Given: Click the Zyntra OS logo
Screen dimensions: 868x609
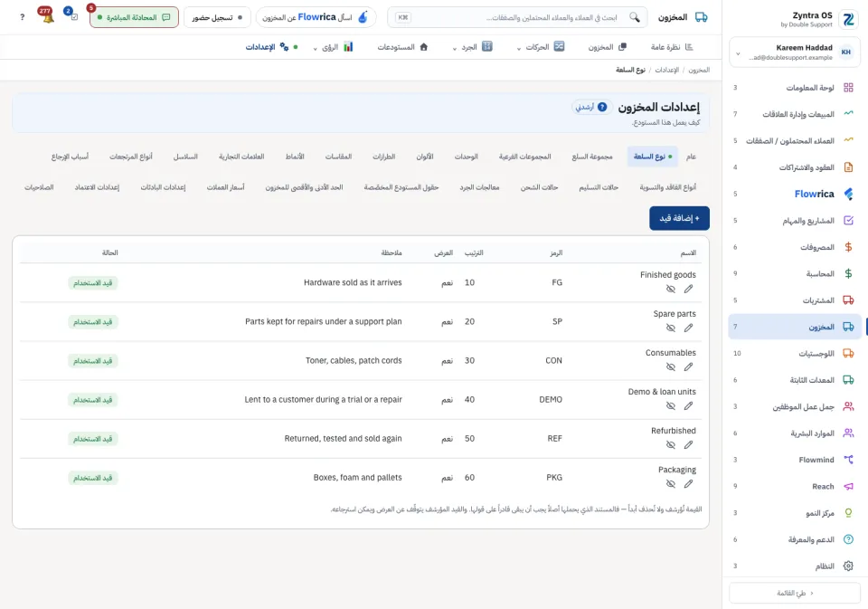Looking at the screenshot, I should 848,19.
